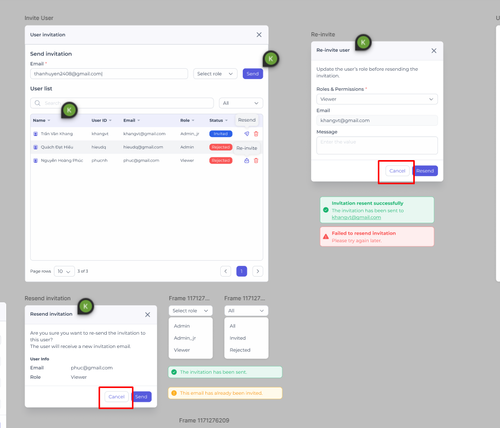Focus the User list search field
The height and width of the screenshot is (428, 500).
(x=122, y=103)
